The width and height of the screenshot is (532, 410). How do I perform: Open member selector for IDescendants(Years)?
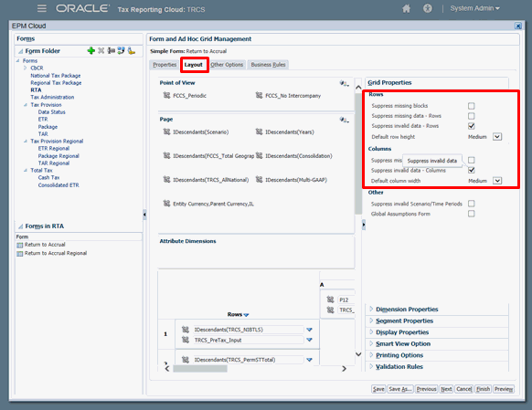[x=259, y=131]
